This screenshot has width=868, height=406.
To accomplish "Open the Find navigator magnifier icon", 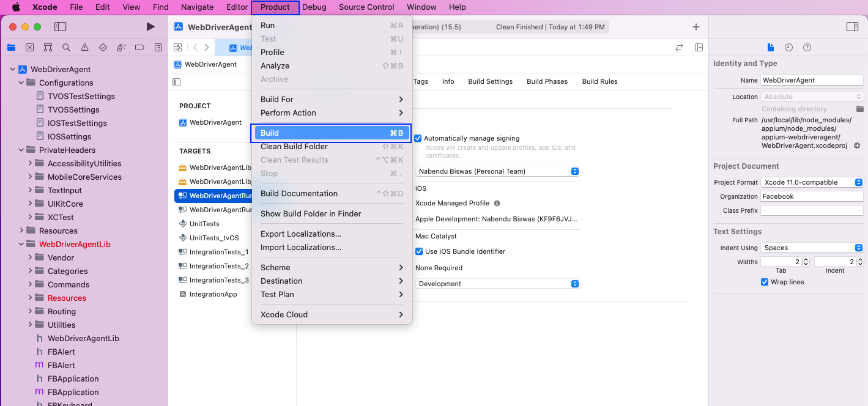I will [66, 48].
